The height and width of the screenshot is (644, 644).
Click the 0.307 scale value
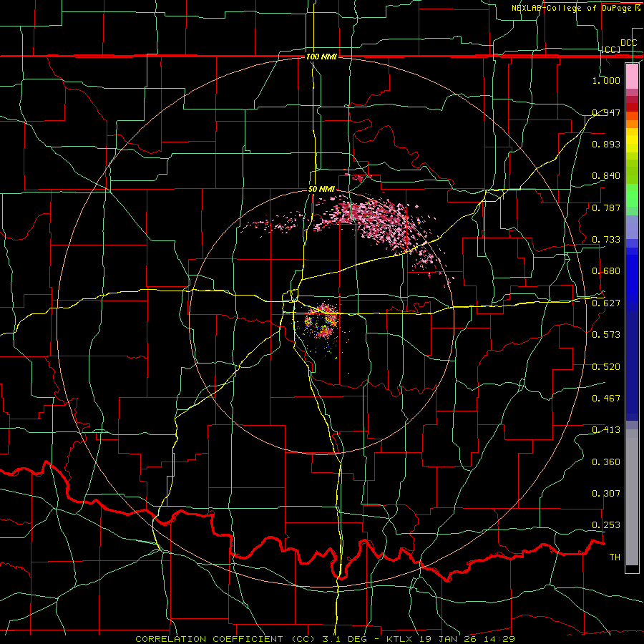pos(606,494)
